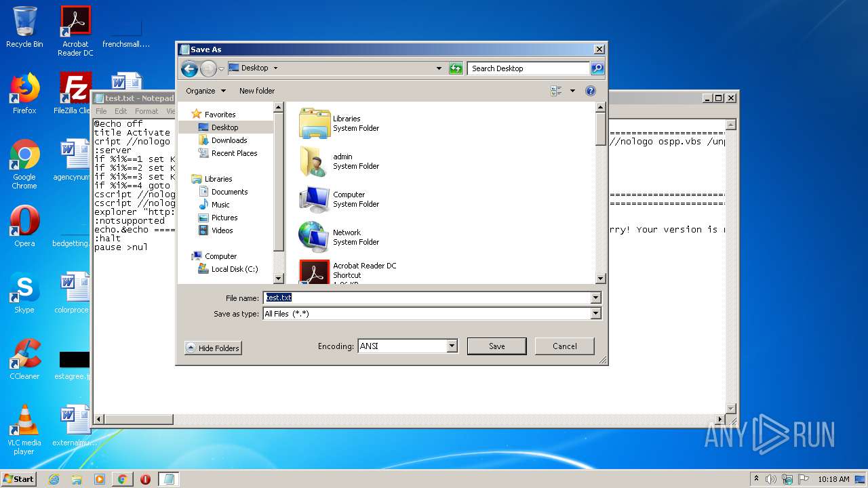Click Hide Folders button
Screen dimensions: 868x488
click(212, 348)
